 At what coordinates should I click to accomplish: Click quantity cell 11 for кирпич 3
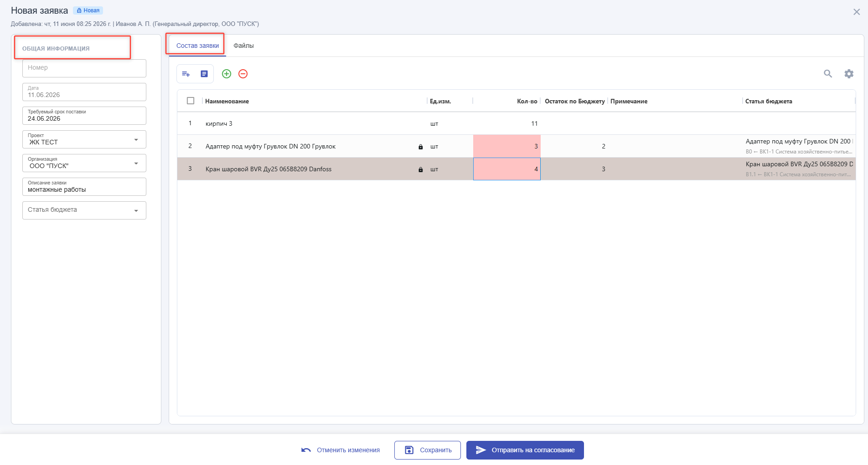[507, 123]
